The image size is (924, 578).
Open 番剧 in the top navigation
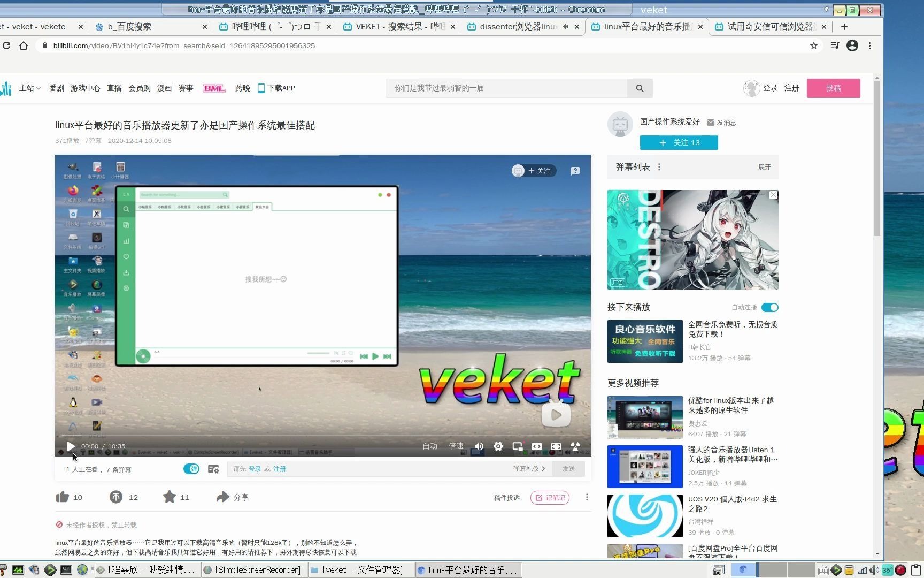tap(57, 88)
